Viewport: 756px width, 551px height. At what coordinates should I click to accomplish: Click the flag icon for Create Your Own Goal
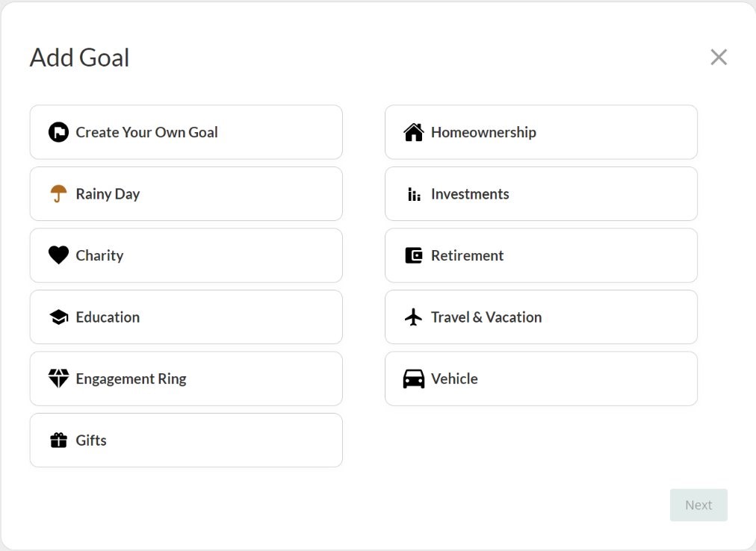point(58,132)
